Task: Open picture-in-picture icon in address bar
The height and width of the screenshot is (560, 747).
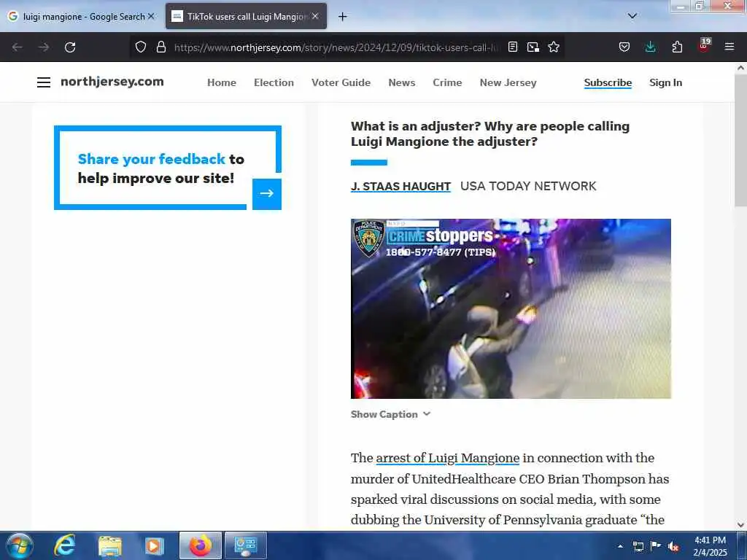Action: 533,47
